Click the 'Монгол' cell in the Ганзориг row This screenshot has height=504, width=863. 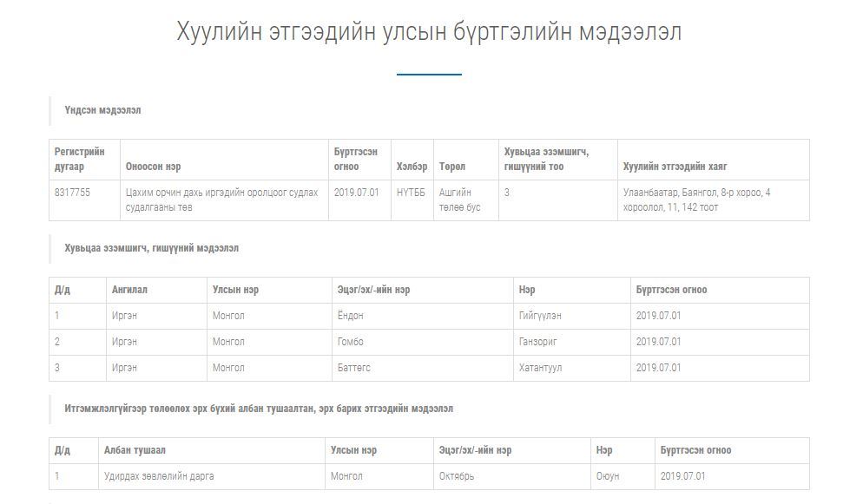point(228,341)
